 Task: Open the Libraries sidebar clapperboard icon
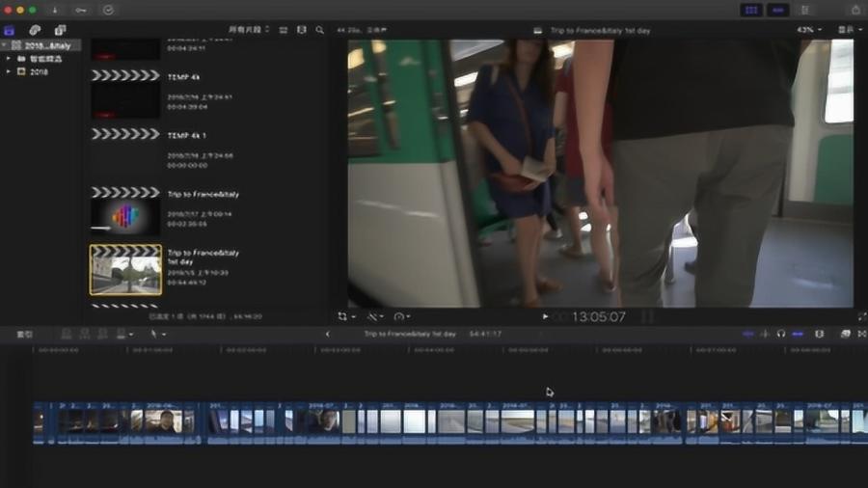coord(10,30)
